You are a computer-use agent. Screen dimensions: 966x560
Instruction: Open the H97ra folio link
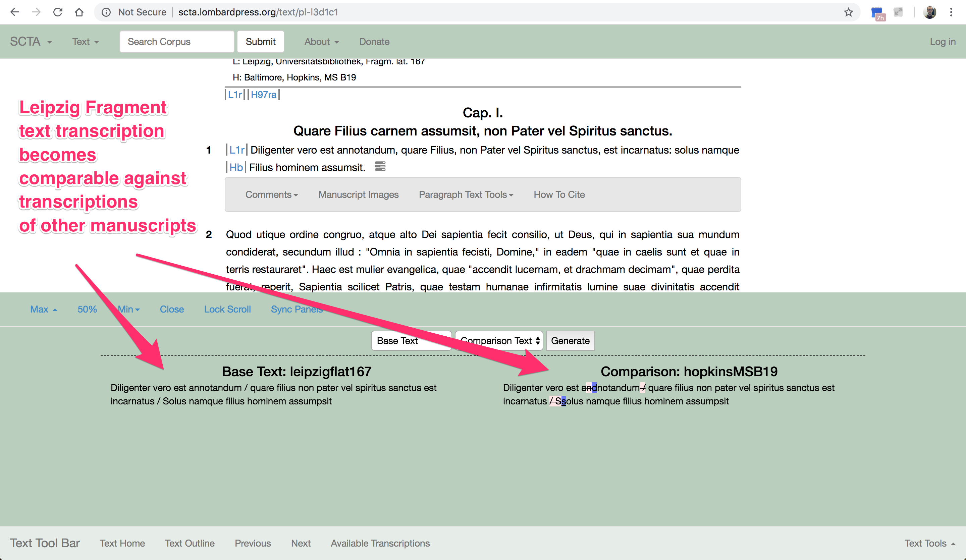[x=263, y=95]
